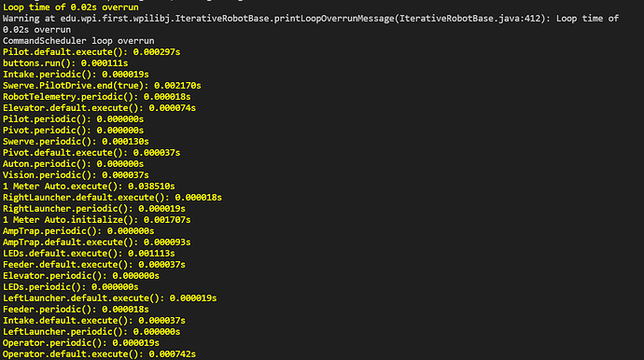644x360 pixels.
Task: Click the Pilot.default.execute() timing line
Action: click(x=91, y=52)
